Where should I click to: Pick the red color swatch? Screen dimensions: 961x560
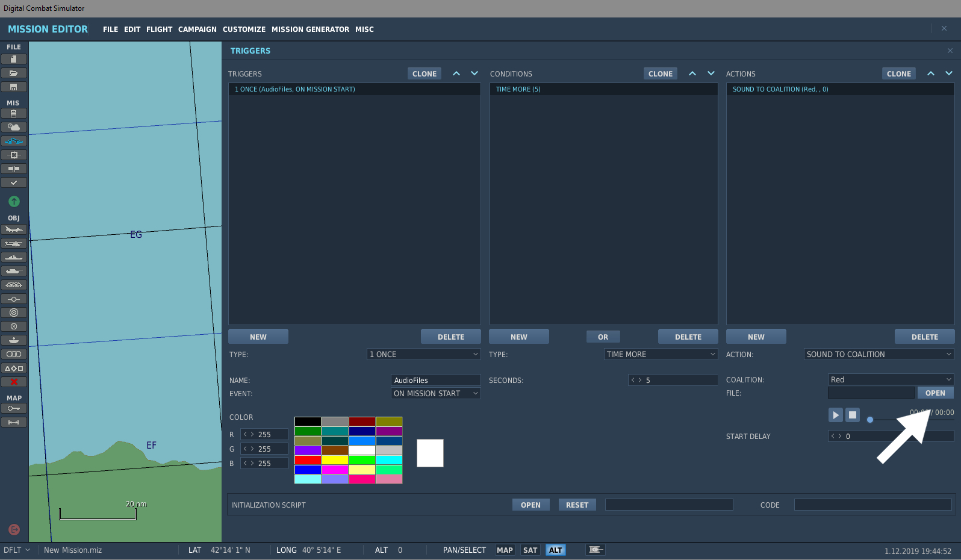[308, 460]
